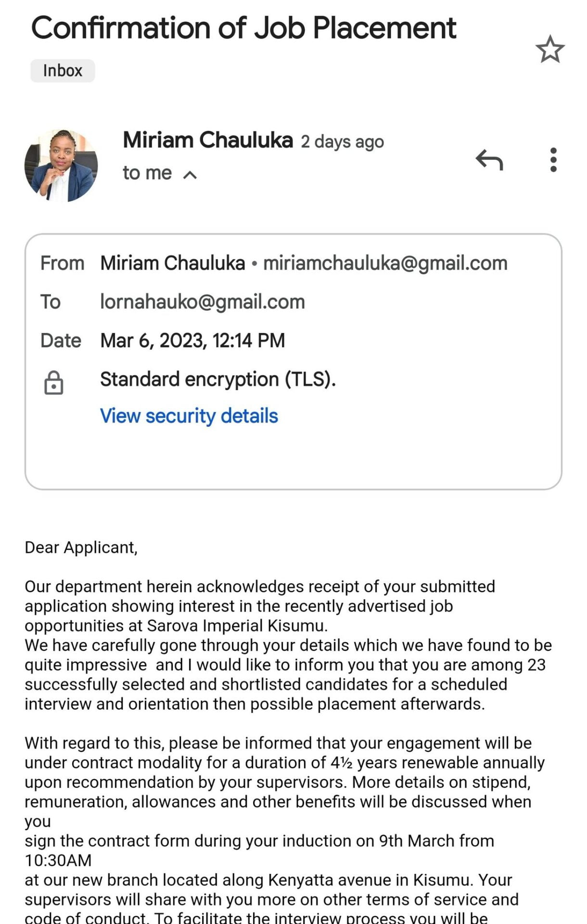This screenshot has width=587, height=924.
Task: Tap the "Standard encryption (TLS)." text
Action: [217, 379]
